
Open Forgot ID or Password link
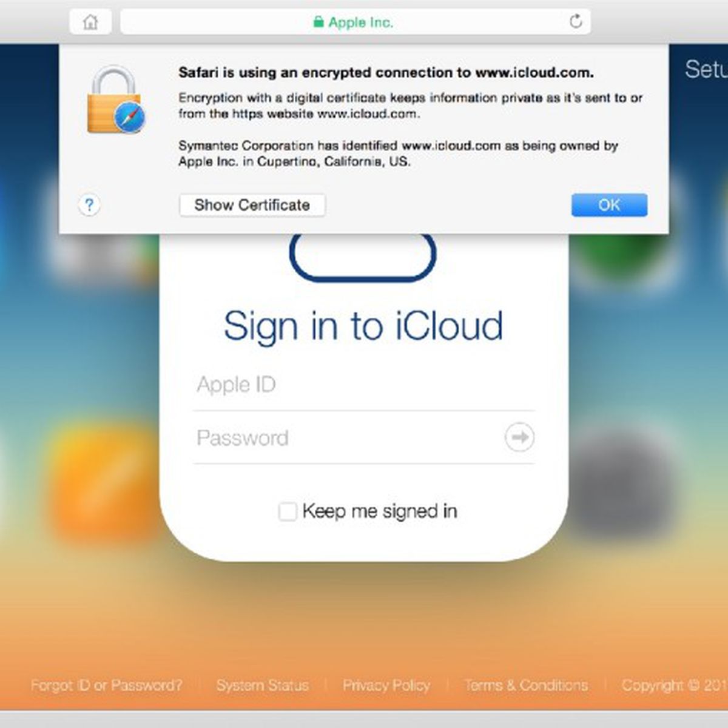106,686
